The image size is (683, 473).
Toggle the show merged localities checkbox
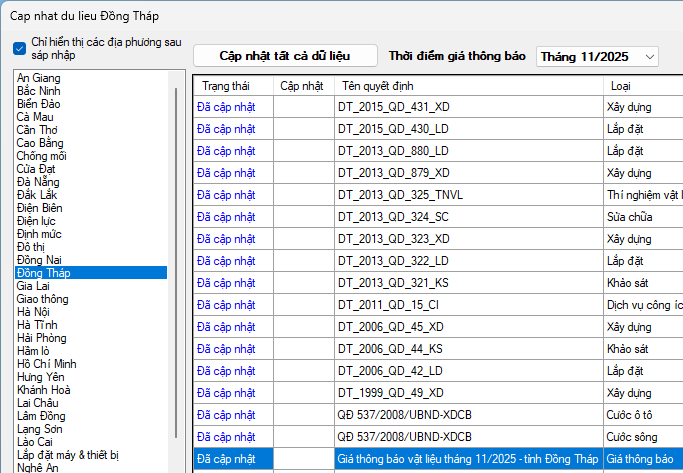20,49
